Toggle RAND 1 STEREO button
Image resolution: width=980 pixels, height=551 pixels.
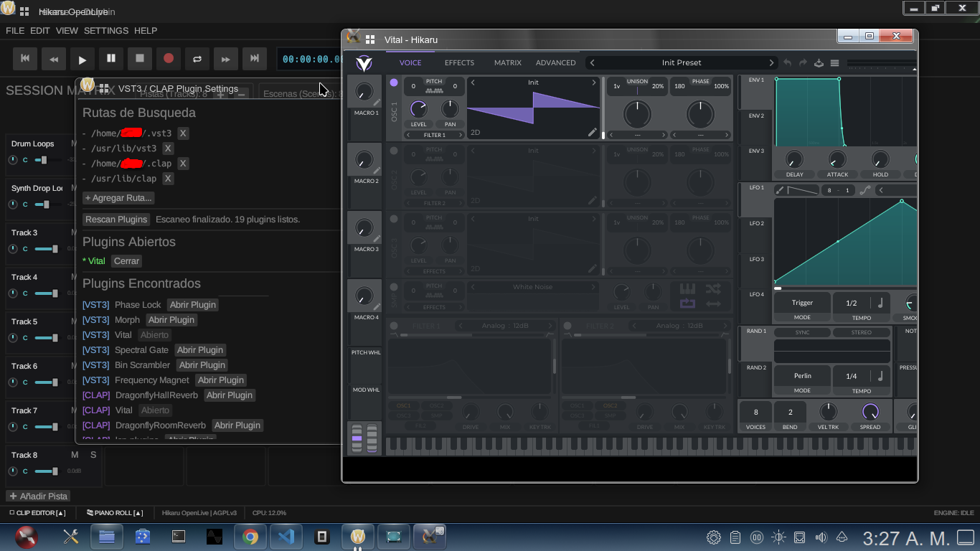click(861, 332)
